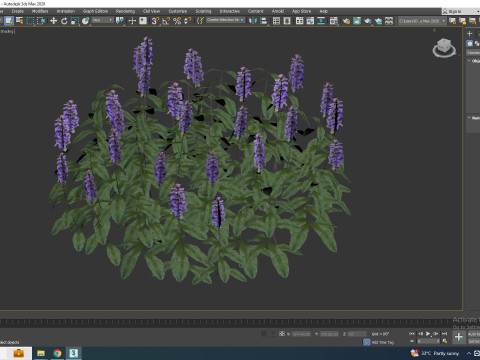This screenshot has height=360, width=480.
Task: Open the Create menu
Action: click(18, 11)
